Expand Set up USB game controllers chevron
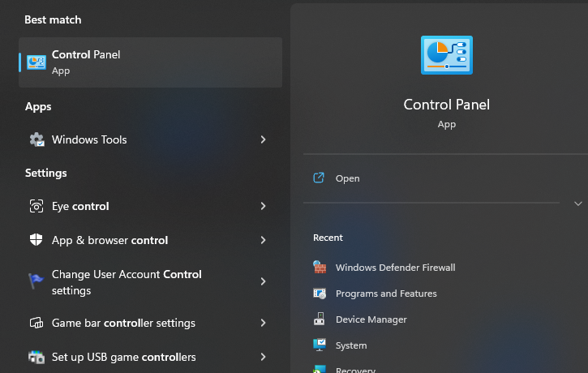588x373 pixels. click(x=264, y=357)
